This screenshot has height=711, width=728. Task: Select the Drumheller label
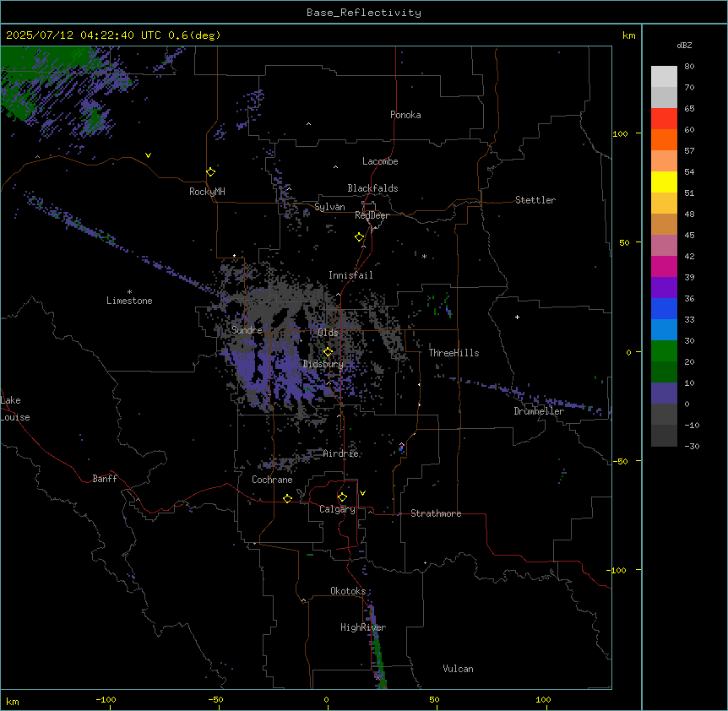(x=539, y=411)
